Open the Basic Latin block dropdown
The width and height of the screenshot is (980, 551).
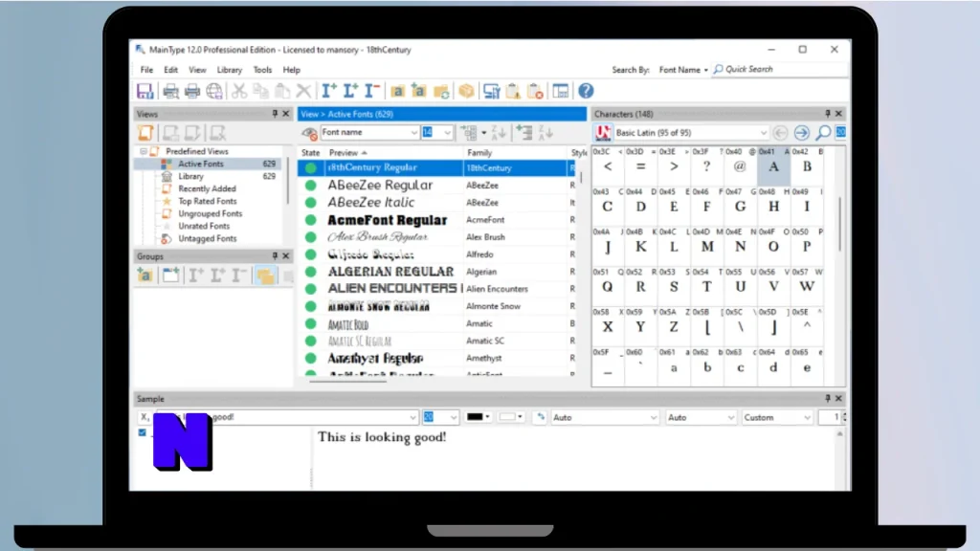tap(763, 132)
